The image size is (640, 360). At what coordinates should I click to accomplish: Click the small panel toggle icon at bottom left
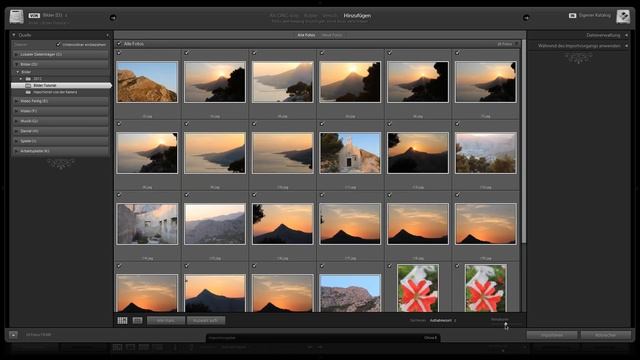click(13, 335)
